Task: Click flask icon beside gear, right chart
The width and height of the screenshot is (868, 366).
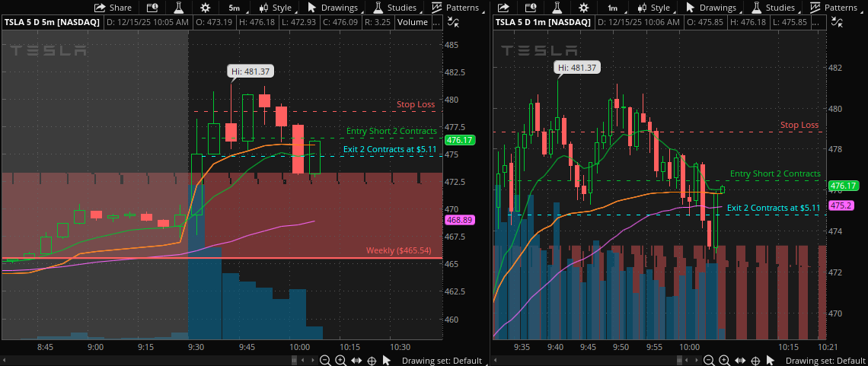Action: (x=557, y=8)
